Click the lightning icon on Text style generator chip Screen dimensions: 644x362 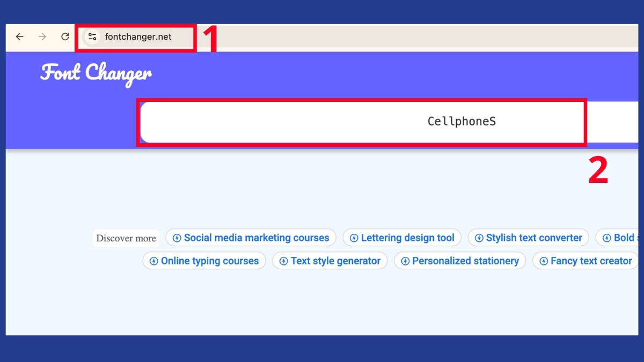283,261
